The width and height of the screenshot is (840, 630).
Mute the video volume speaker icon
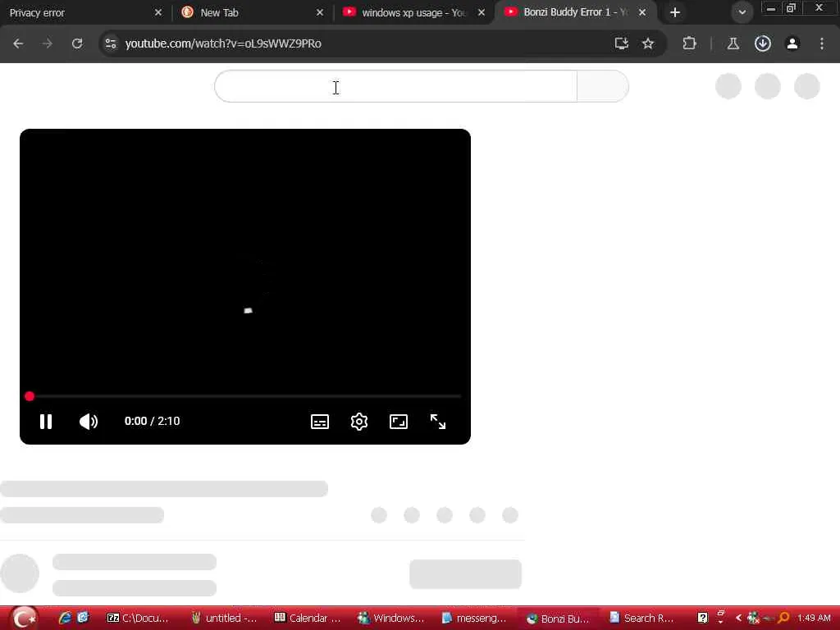pyautogui.click(x=89, y=422)
